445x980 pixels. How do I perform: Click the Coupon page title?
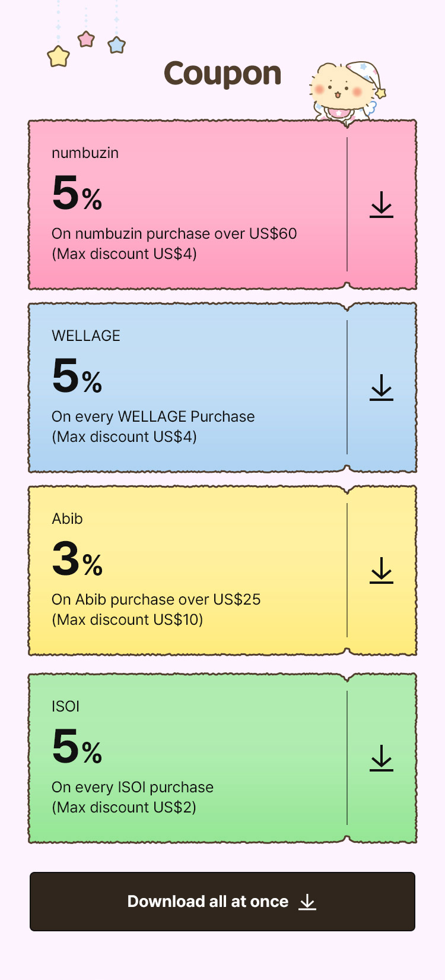223,72
